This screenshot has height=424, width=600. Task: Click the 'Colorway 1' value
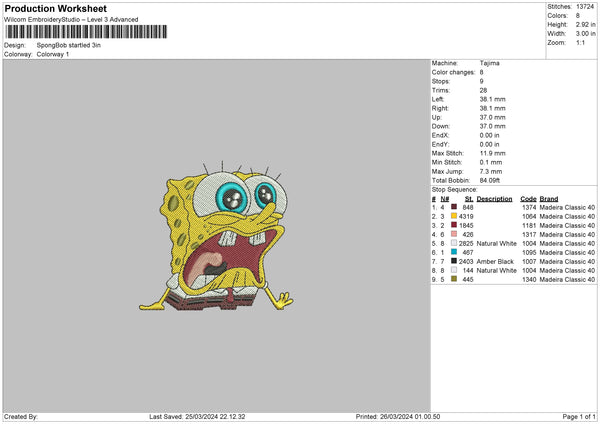pyautogui.click(x=53, y=54)
